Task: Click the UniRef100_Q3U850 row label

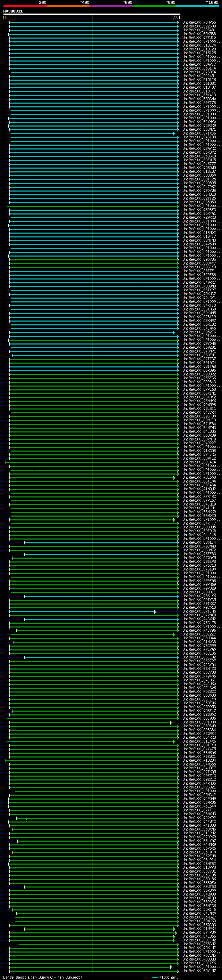Action: click(x=199, y=175)
